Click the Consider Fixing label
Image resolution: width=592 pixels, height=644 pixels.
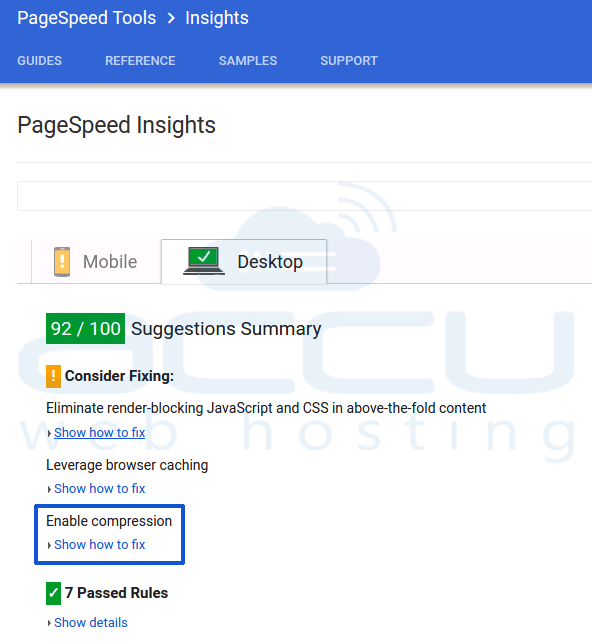pyautogui.click(x=119, y=376)
